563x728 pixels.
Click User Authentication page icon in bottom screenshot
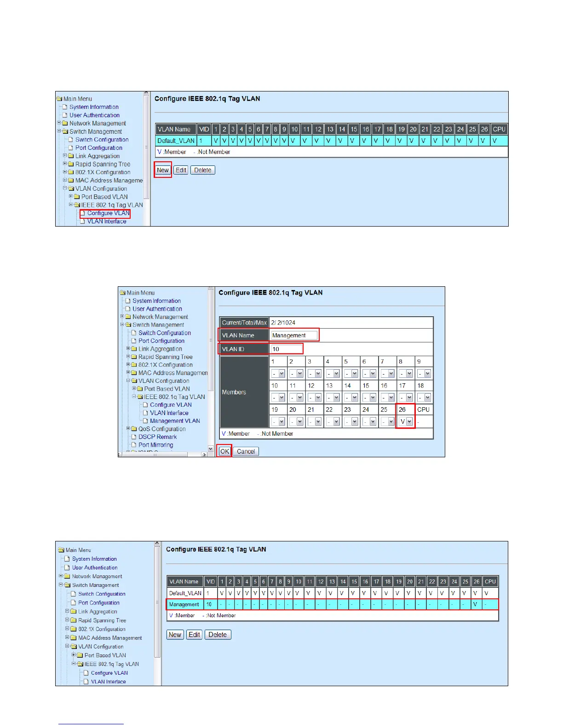click(x=68, y=568)
